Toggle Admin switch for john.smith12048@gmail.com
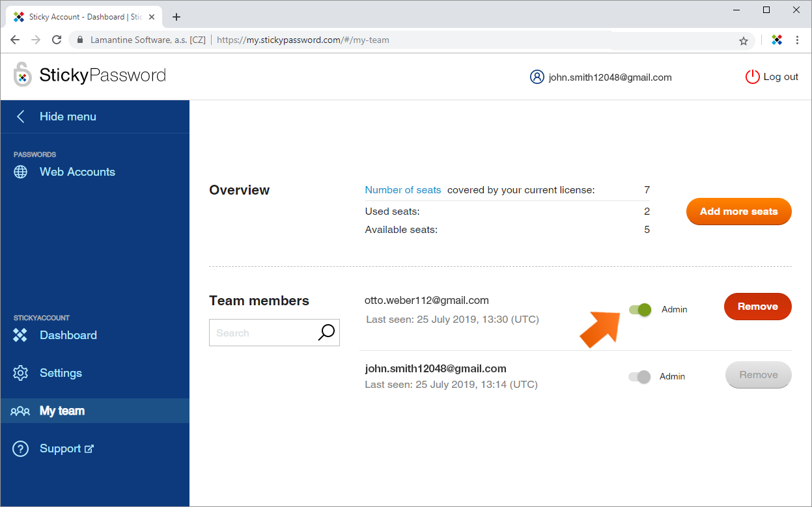812x507 pixels. [639, 377]
